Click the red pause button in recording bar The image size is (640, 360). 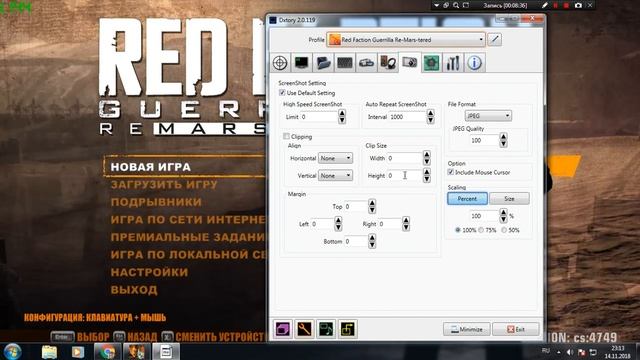click(556, 5)
